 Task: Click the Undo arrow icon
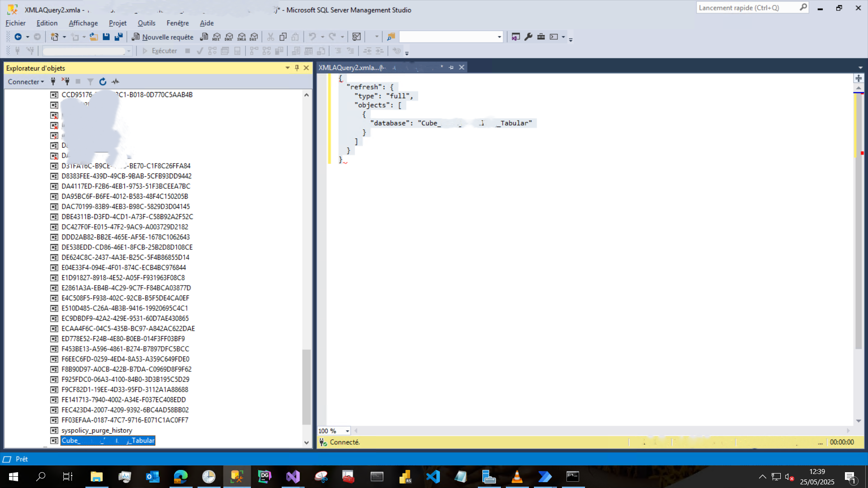312,37
